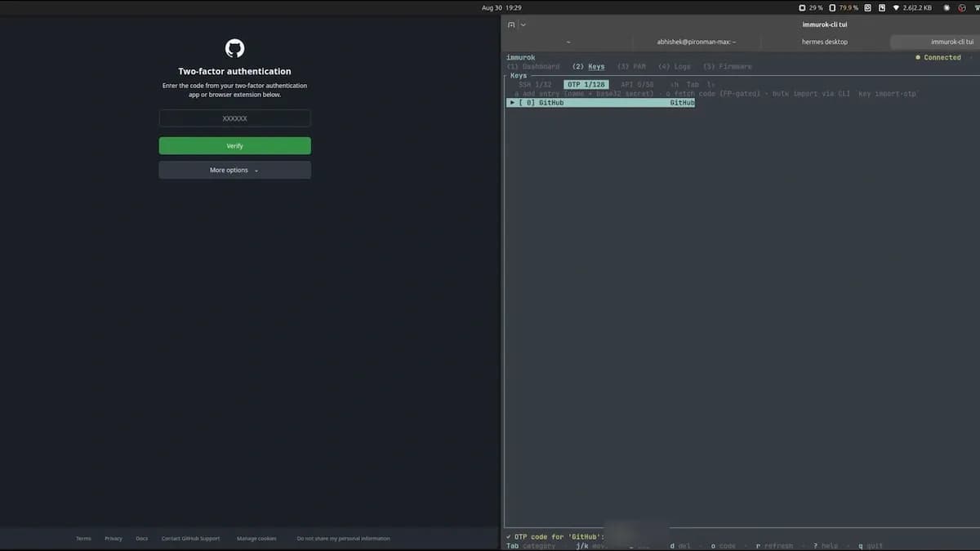Select the API 0/50 key category

(x=637, y=85)
